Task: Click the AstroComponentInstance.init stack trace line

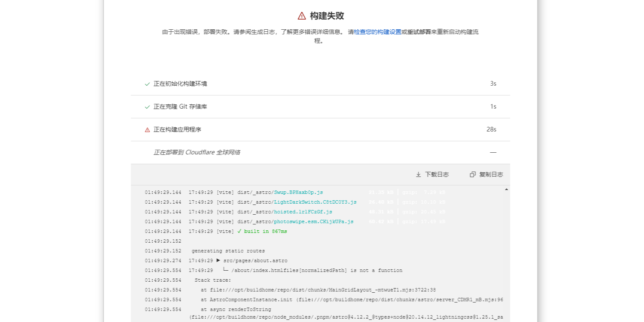Action: coord(352,300)
